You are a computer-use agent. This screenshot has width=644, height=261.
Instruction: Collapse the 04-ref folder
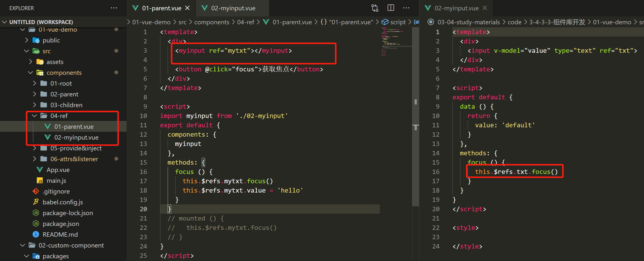[35, 116]
